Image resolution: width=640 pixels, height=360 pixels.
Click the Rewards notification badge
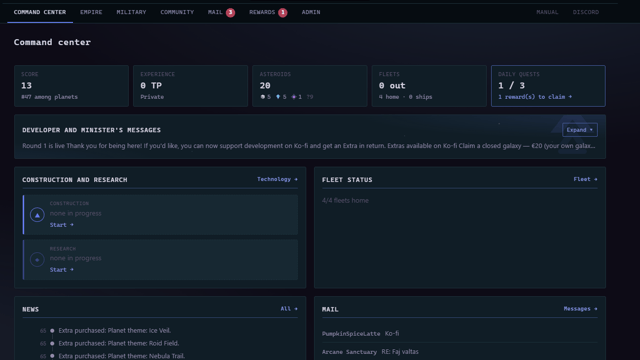pyautogui.click(x=282, y=13)
